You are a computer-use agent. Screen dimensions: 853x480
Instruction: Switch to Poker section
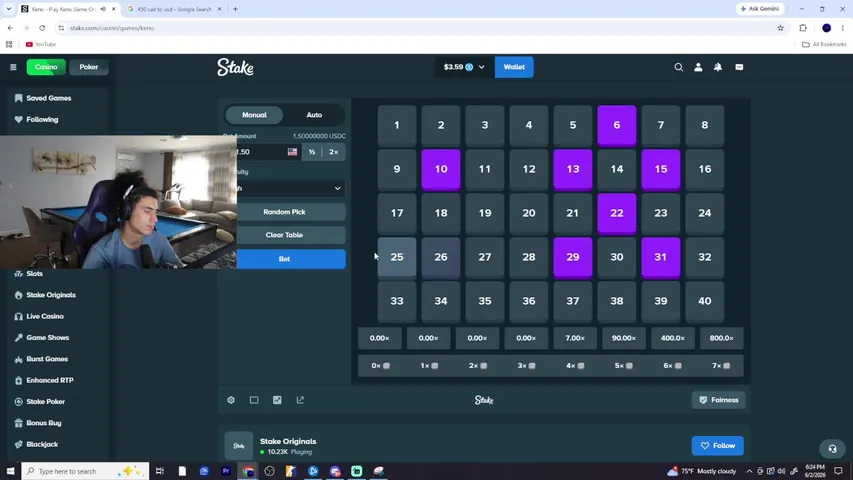point(89,67)
